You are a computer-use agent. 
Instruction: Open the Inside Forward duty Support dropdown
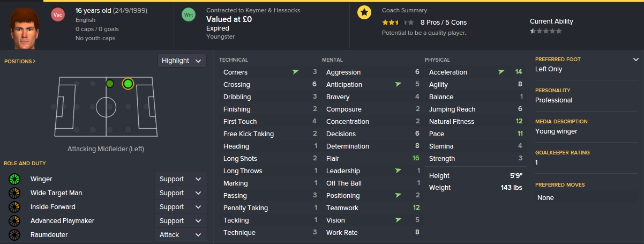pyautogui.click(x=181, y=207)
